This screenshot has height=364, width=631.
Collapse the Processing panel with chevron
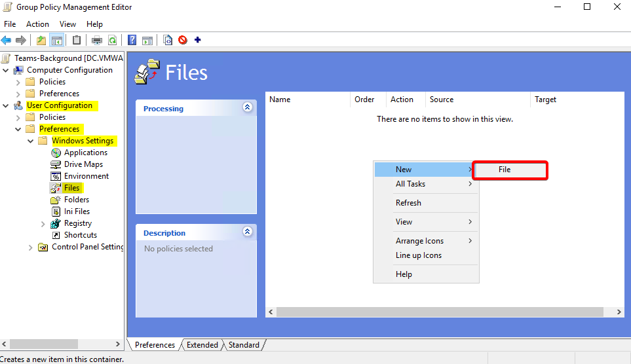pyautogui.click(x=247, y=107)
